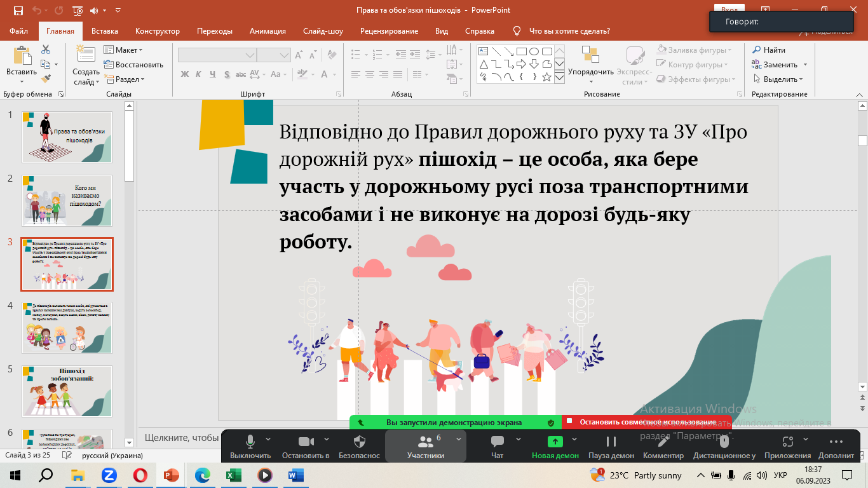Stop video with Zoom Остановить видео button
Screen dimensions: 868x488
tap(306, 446)
